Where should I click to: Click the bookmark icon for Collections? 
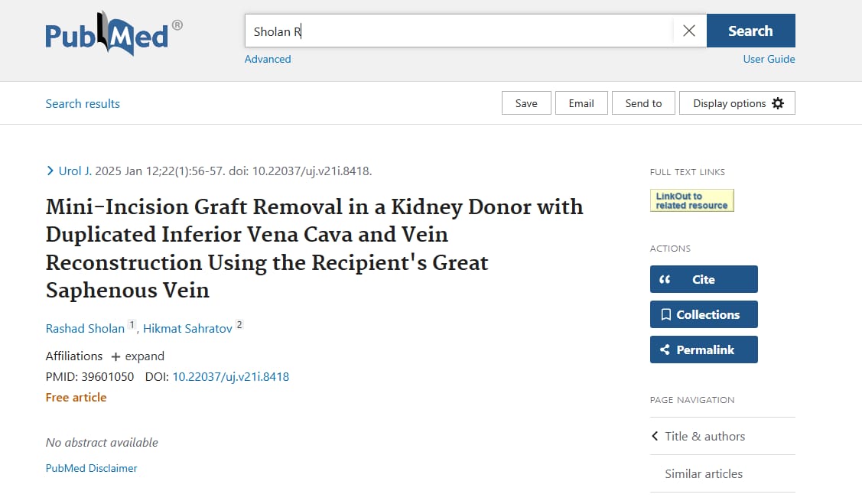665,314
